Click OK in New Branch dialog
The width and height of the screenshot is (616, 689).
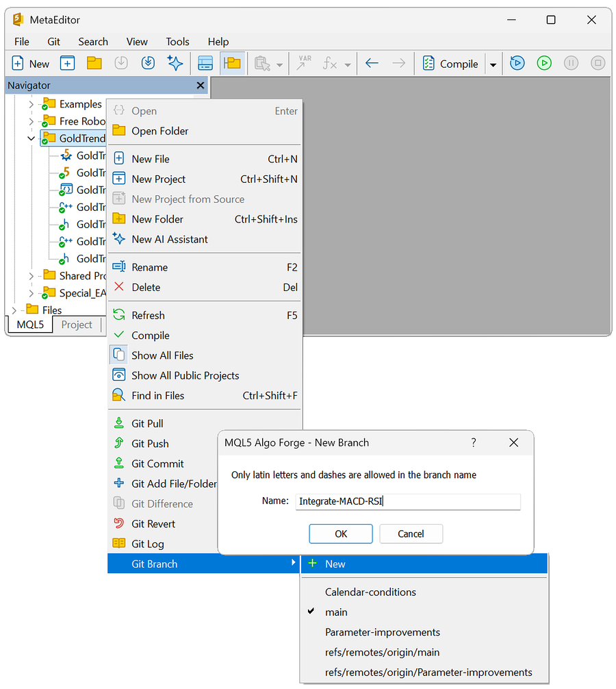341,534
